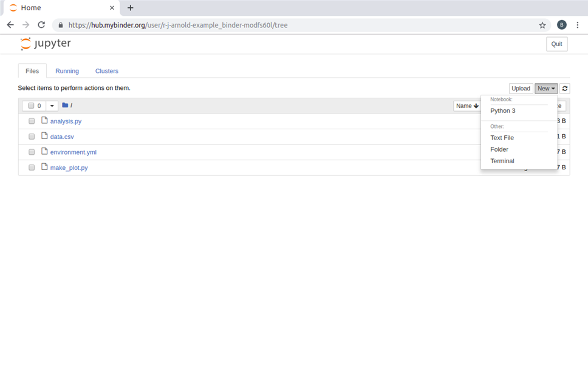588x375 pixels.
Task: Toggle the select-all checkbox
Action: [32, 106]
